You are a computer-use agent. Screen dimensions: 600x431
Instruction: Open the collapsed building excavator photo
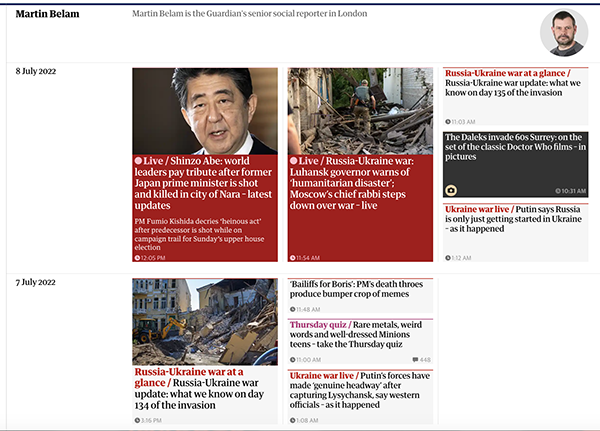tap(205, 322)
